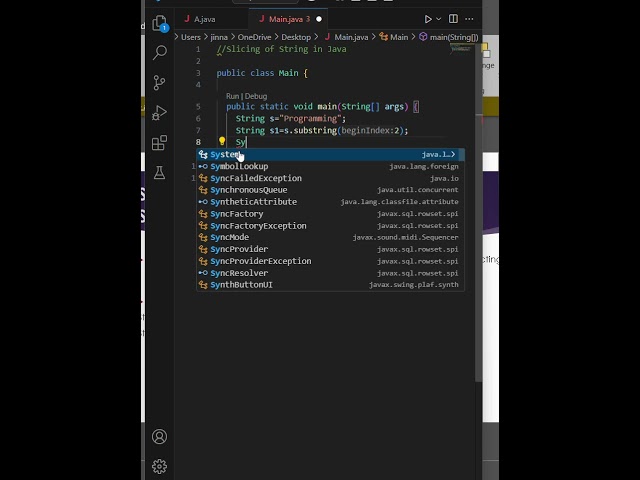Select the Main class breadcrumb
This screenshot has height=480, width=640.
click(394, 37)
